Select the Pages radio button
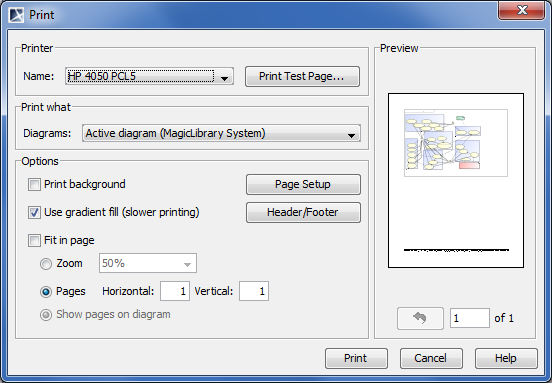Screen dimensions: 552x383 46,292
